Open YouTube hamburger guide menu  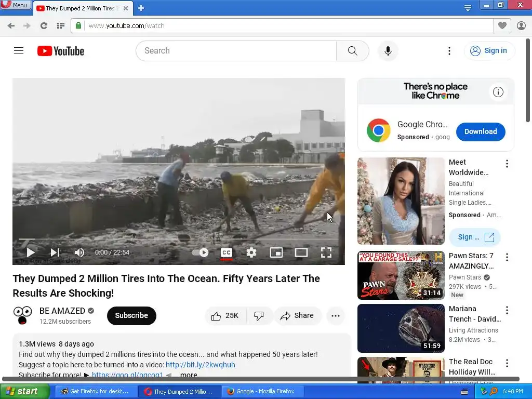coord(19,51)
